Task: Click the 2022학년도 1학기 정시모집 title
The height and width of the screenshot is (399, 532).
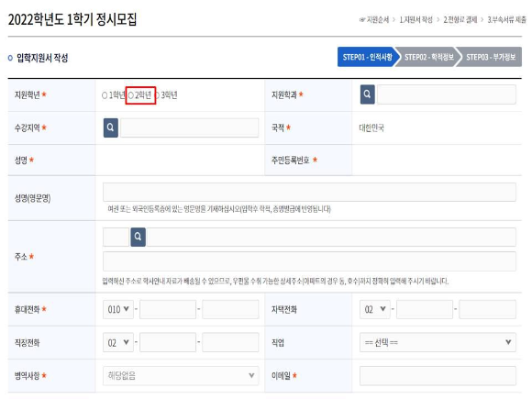Action: coord(72,19)
